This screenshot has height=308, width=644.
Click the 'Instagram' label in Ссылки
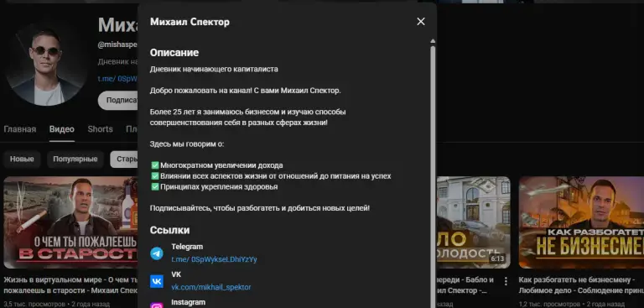[188, 302]
